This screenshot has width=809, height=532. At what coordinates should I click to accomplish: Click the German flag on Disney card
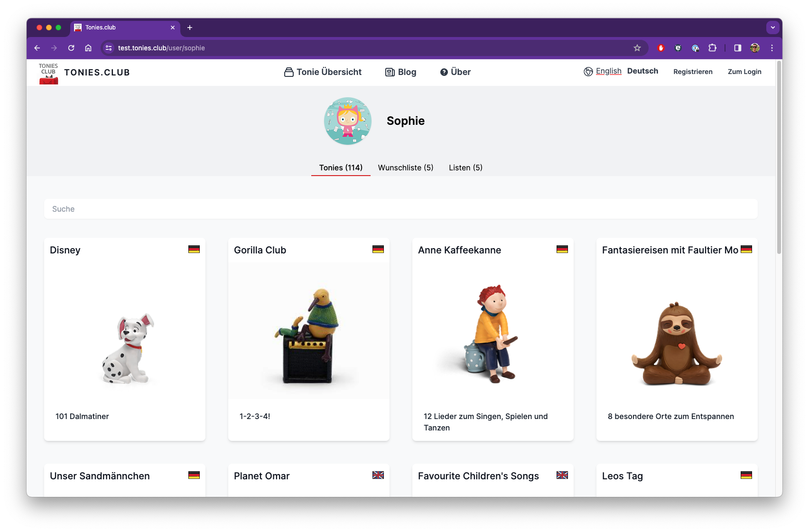(194, 249)
